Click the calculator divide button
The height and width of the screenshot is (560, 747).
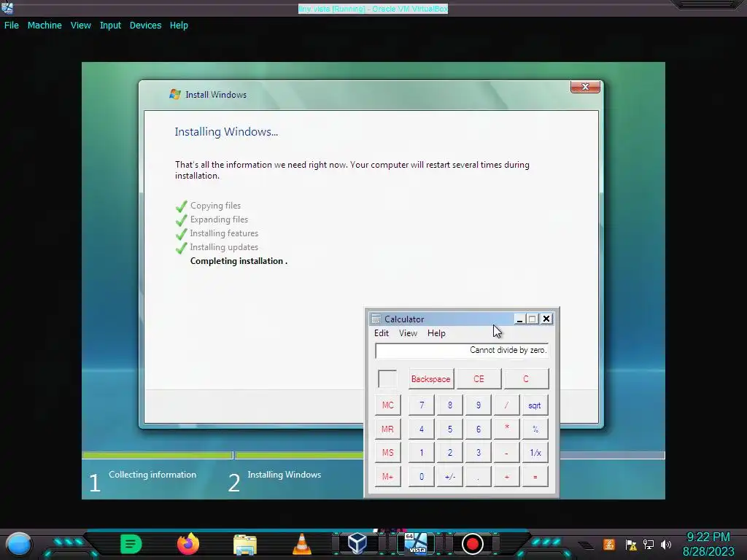click(x=506, y=405)
